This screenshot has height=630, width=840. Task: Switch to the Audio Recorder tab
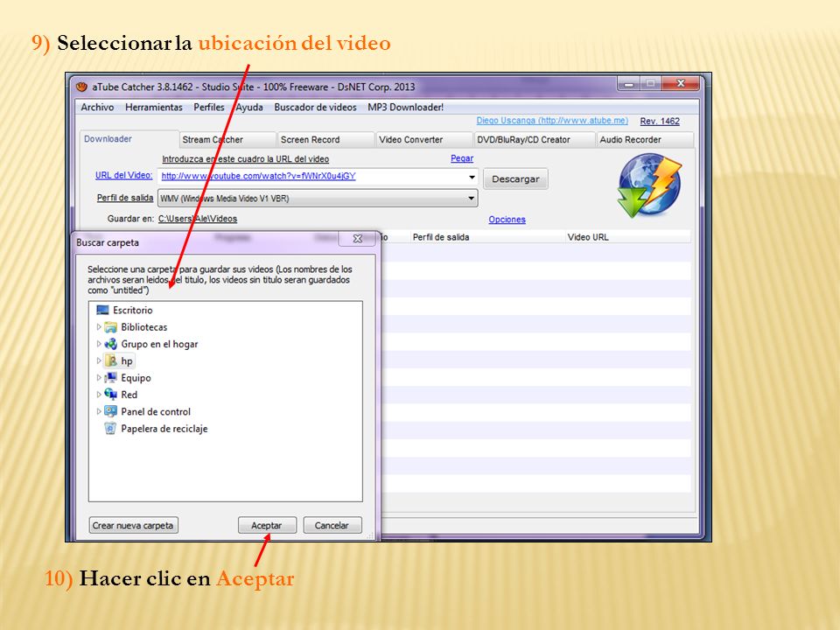click(645, 140)
